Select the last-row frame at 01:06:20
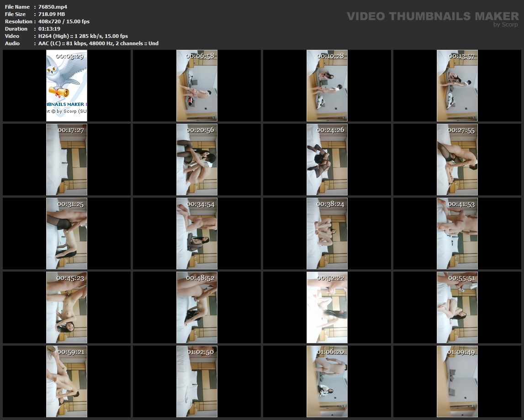The width and height of the screenshot is (524, 420). (x=327, y=381)
